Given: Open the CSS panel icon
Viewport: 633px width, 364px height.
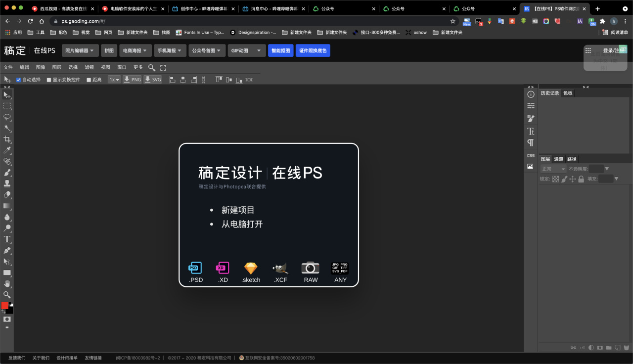Looking at the screenshot, I should (x=531, y=155).
